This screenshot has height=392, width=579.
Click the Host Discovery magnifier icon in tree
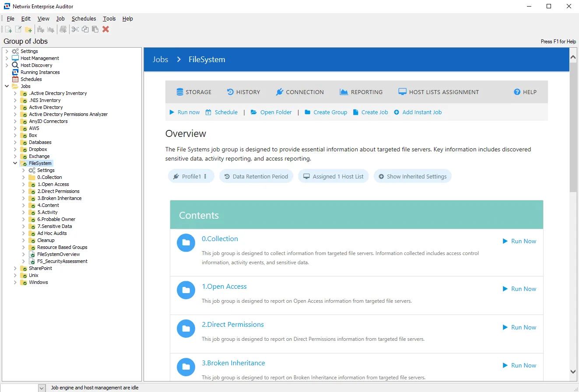pos(15,65)
